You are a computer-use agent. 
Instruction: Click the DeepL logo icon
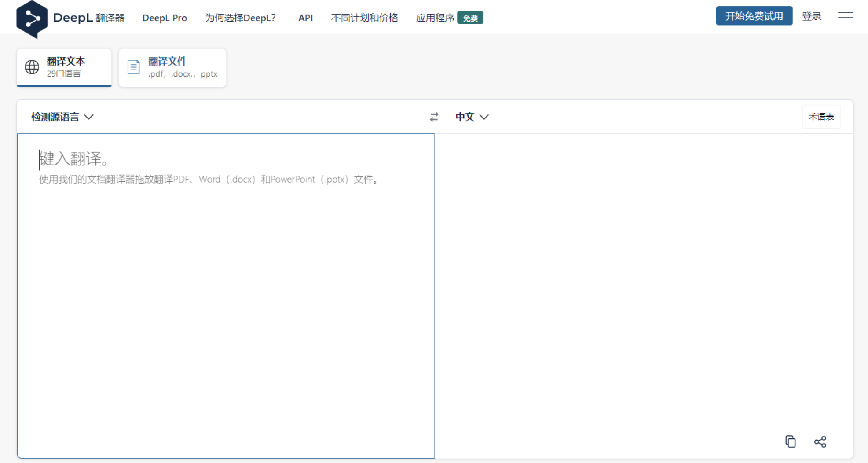click(x=31, y=18)
